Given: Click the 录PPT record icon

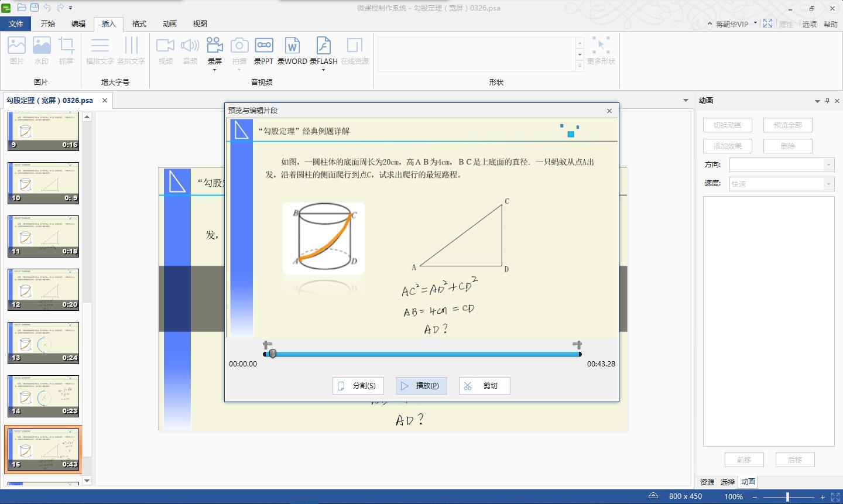Looking at the screenshot, I should click(x=263, y=47).
